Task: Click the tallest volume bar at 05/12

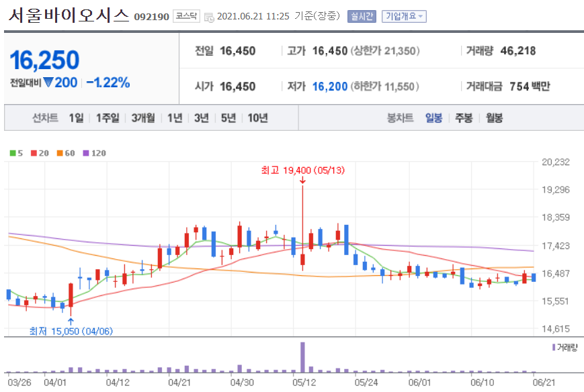Action: (303, 357)
